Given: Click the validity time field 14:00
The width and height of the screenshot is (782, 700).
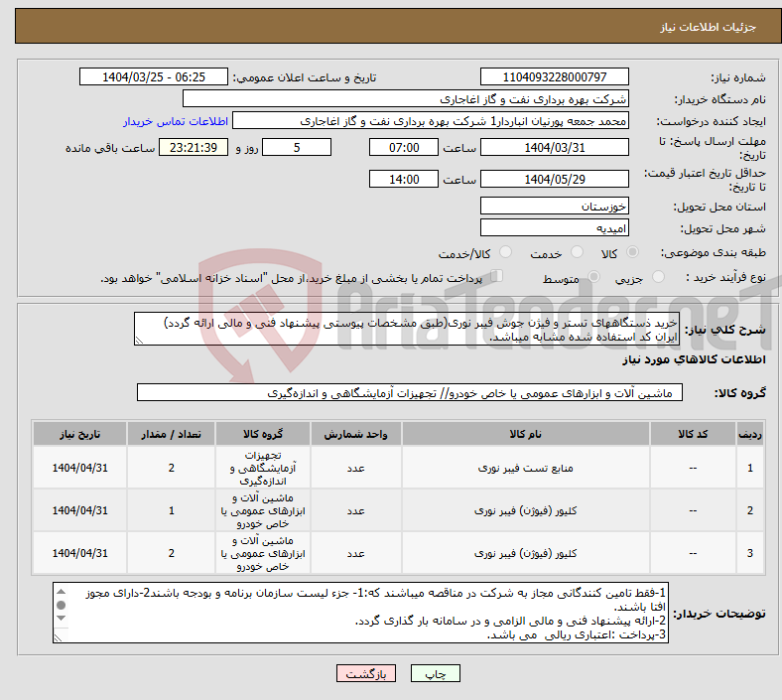Looking at the screenshot, I should pos(404,179).
